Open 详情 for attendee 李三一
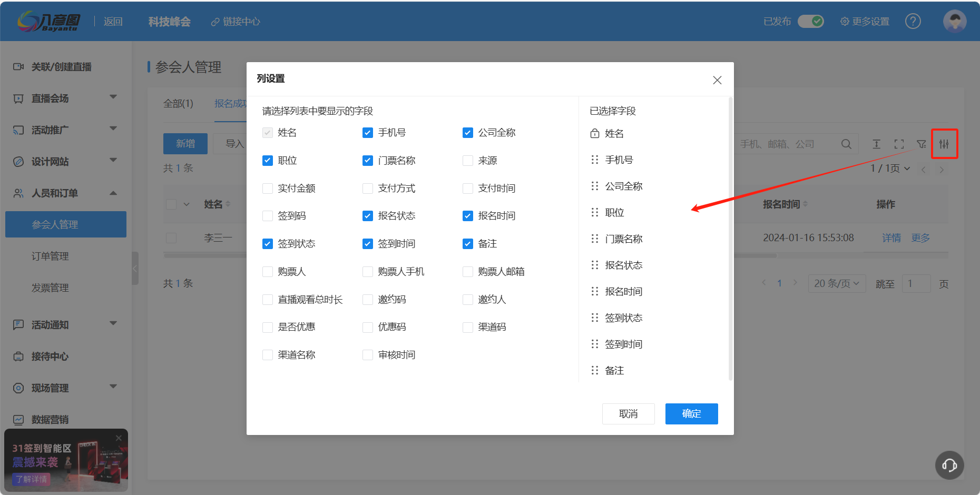The height and width of the screenshot is (495, 980). pyautogui.click(x=891, y=237)
